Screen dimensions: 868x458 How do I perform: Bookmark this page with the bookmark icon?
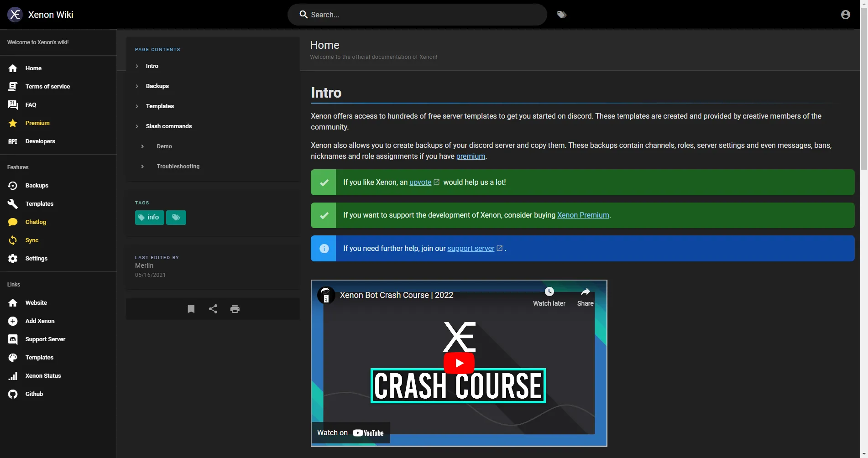click(x=191, y=309)
